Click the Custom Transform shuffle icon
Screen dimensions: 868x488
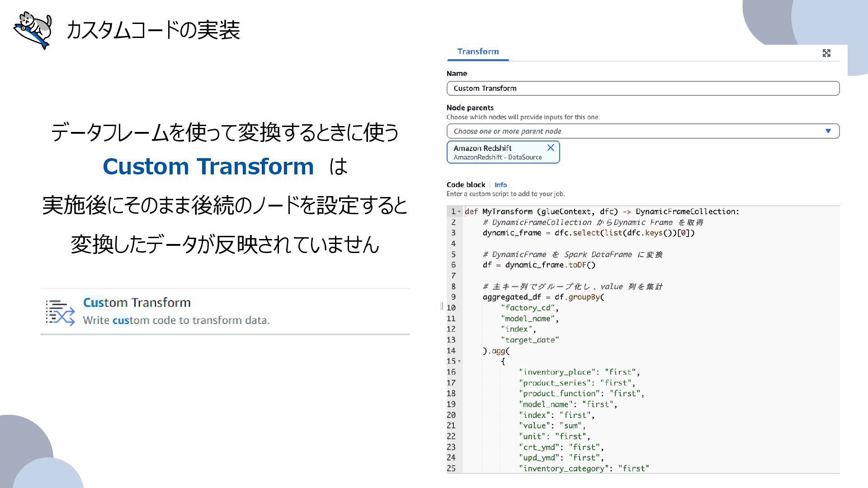coord(60,312)
